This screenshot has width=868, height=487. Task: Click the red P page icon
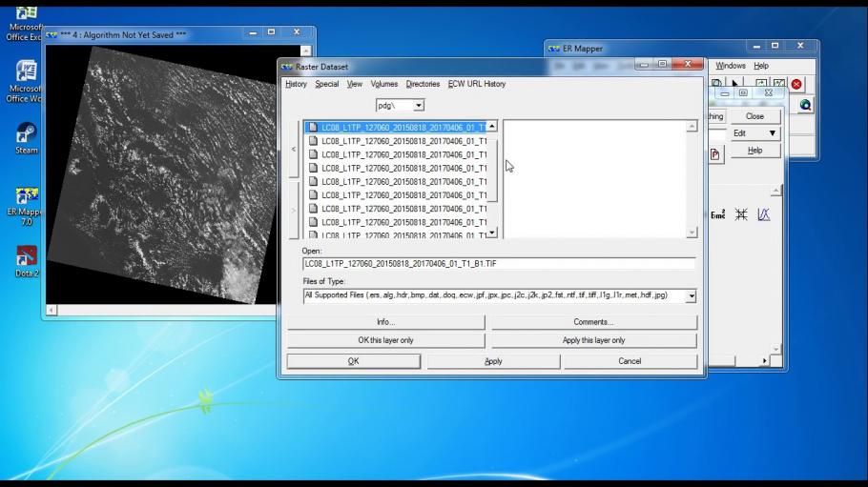(715, 154)
